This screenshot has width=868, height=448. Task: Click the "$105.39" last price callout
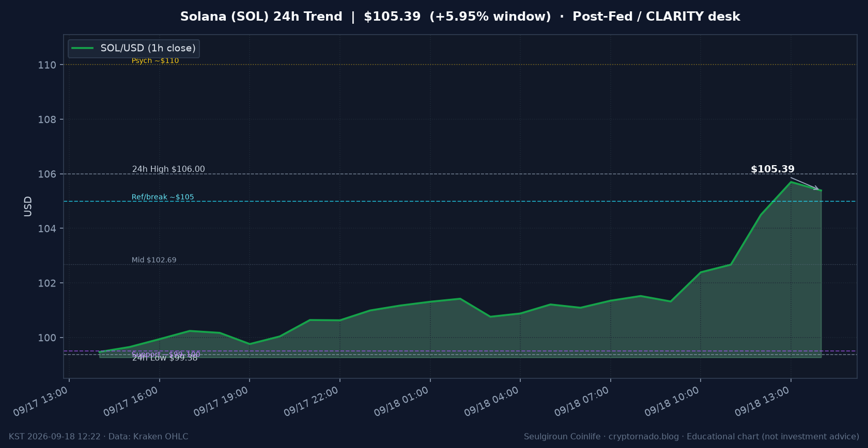[772, 169]
